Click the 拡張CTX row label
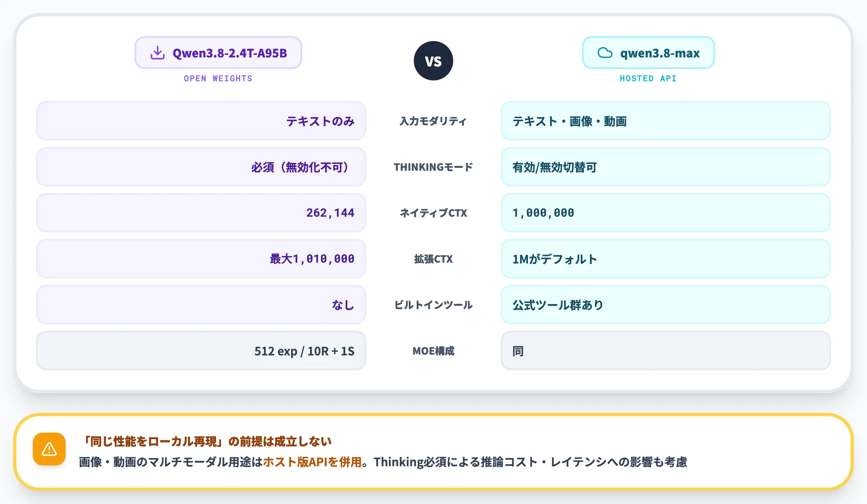 (433, 259)
